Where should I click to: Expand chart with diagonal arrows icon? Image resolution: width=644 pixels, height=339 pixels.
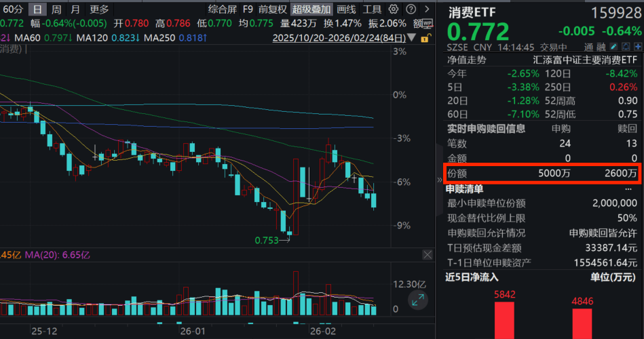tap(418, 300)
